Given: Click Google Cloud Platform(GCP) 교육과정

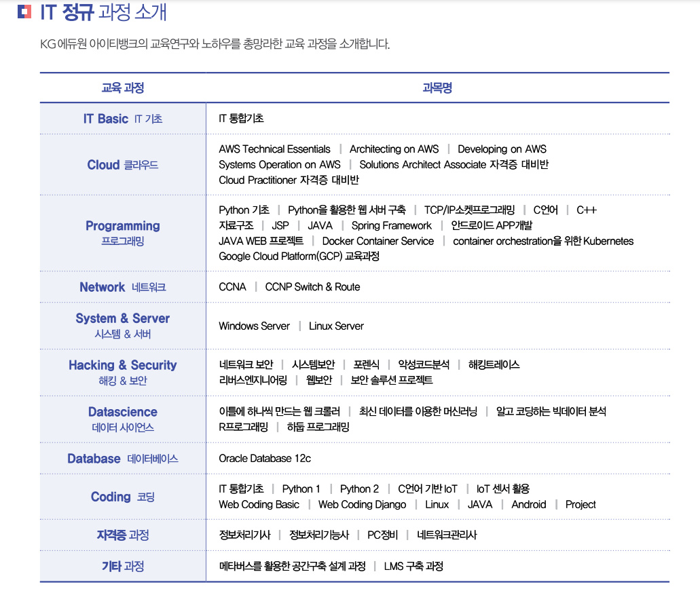Looking at the screenshot, I should (299, 256).
